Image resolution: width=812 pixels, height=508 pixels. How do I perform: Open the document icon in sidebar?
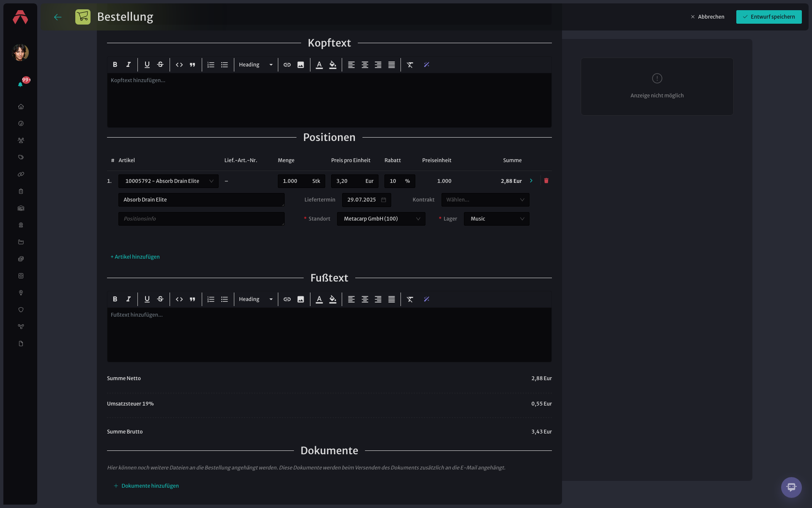21,344
